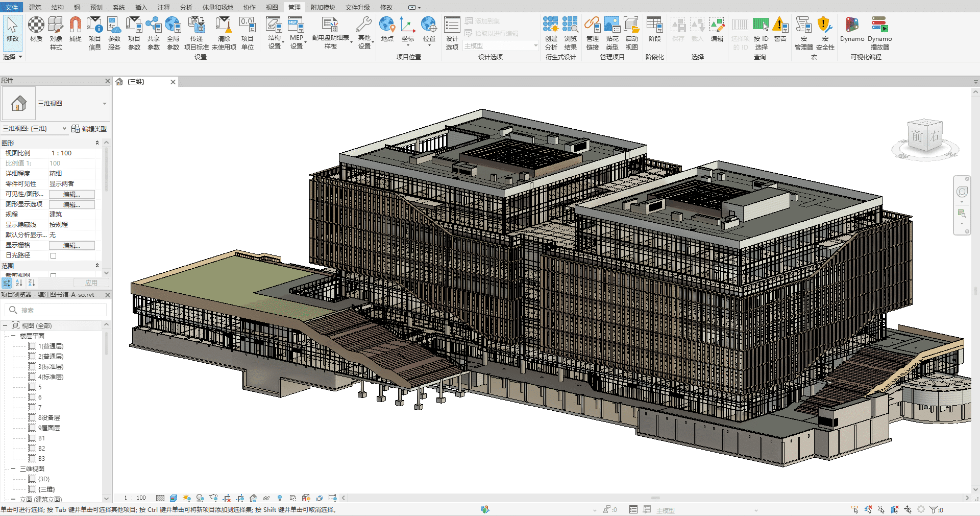This screenshot has height=516, width=980.
Task: Activate the sun path toggle icon
Action: point(187,498)
